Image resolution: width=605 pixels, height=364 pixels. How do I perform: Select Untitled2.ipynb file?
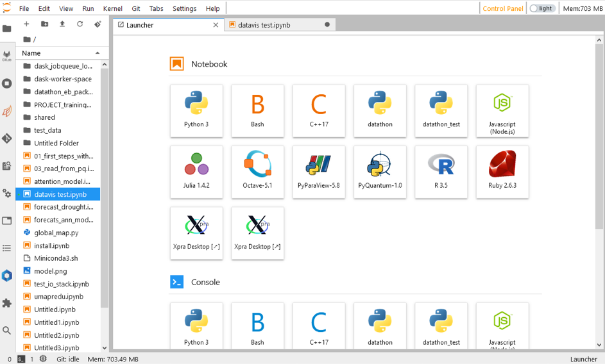(58, 335)
